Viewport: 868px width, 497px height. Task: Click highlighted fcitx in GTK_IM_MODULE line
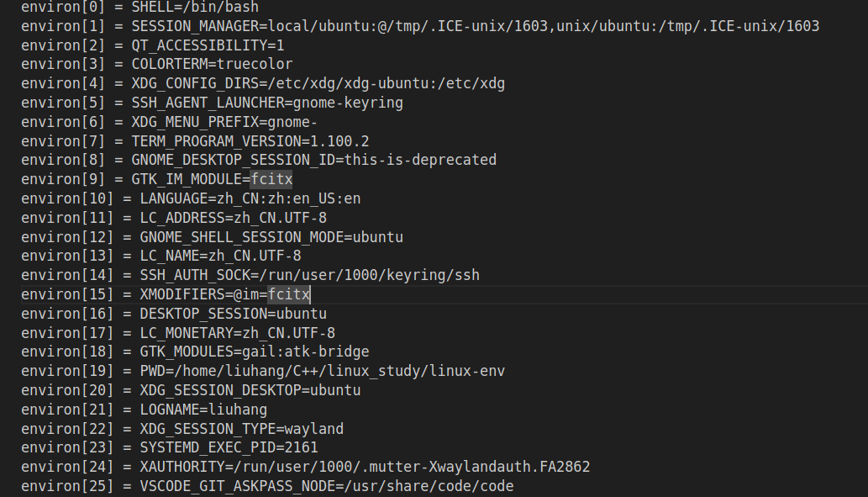click(271, 179)
